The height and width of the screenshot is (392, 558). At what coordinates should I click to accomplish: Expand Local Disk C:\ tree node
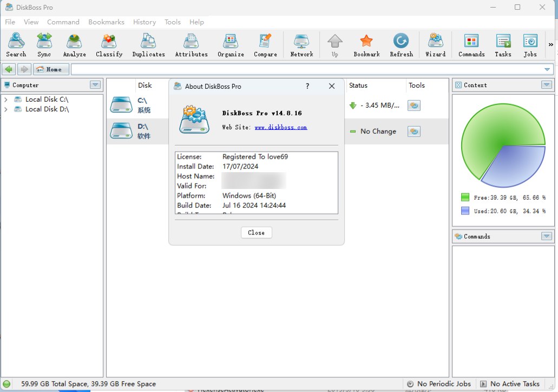6,100
